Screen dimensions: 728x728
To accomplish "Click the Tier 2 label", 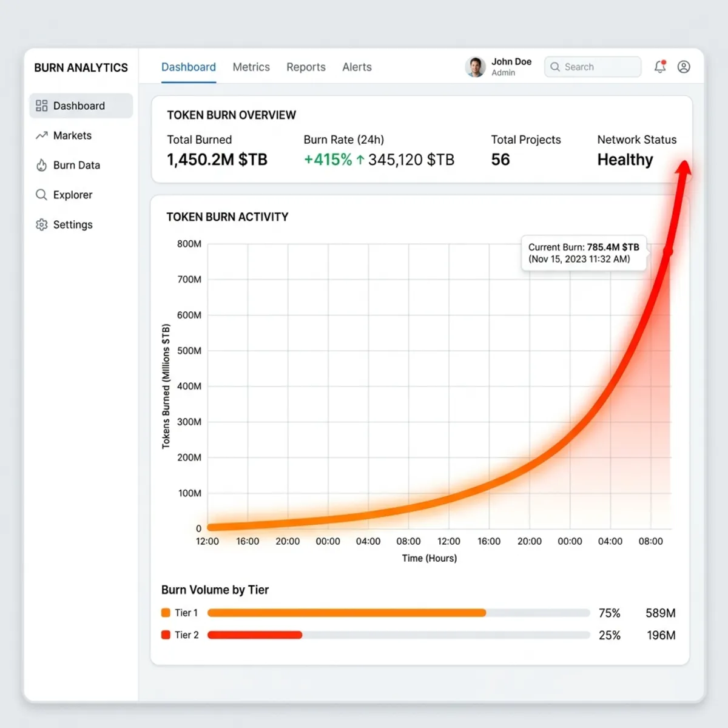I will (x=187, y=635).
